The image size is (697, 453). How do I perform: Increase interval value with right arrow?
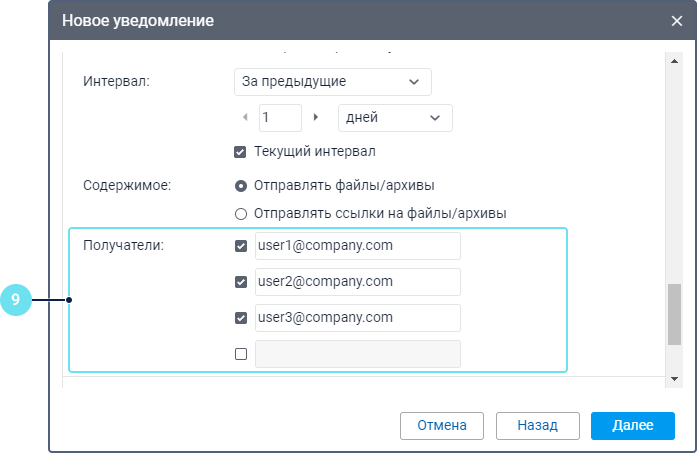click(316, 117)
